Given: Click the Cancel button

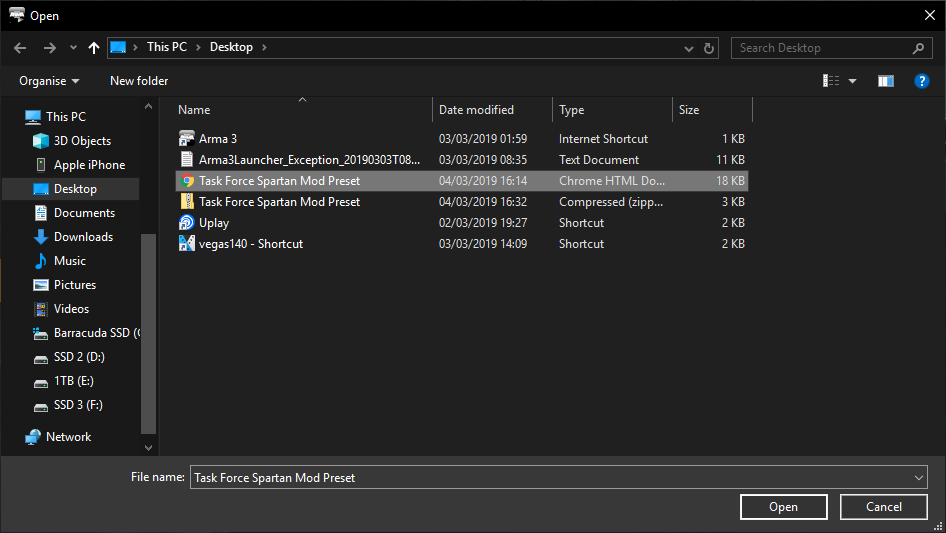Looking at the screenshot, I should click(884, 507).
